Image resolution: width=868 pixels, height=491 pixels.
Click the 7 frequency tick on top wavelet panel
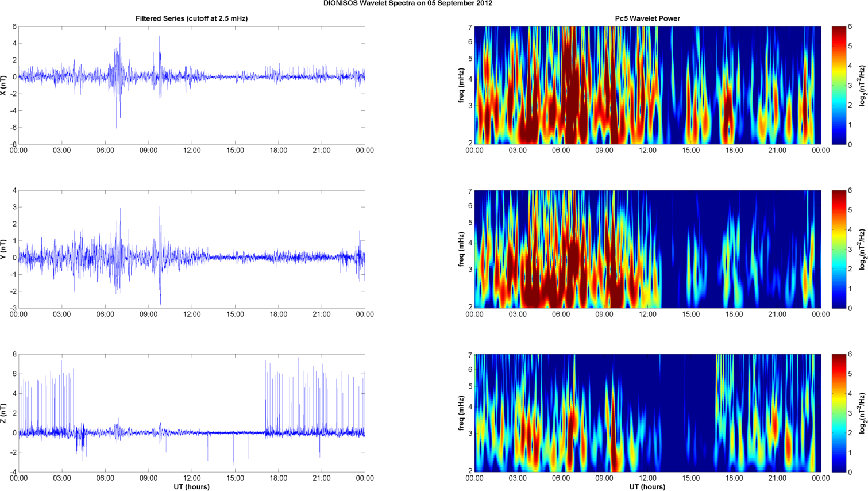470,28
